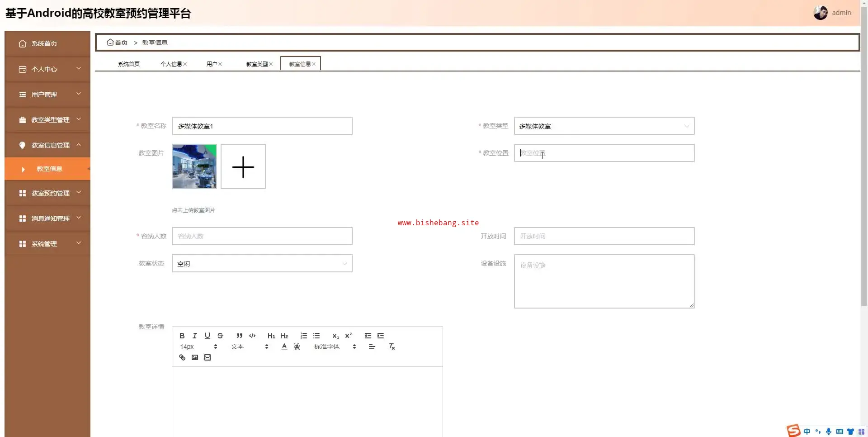Increase indent in the editor
This screenshot has width=868, height=437.
click(381, 336)
